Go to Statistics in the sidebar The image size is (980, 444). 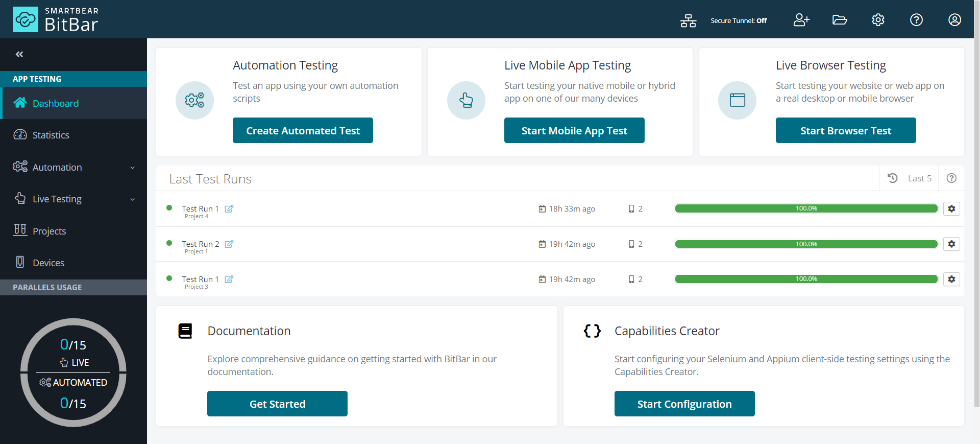51,135
